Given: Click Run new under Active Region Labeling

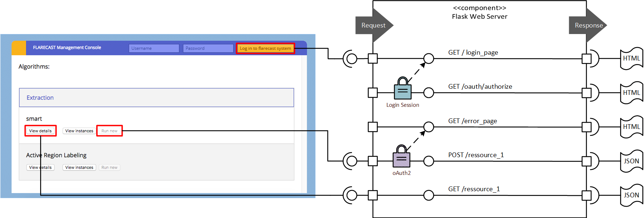Looking at the screenshot, I should tap(109, 167).
